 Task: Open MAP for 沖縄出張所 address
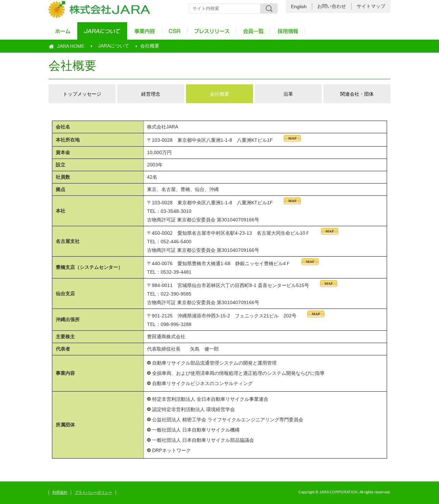[x=316, y=314]
